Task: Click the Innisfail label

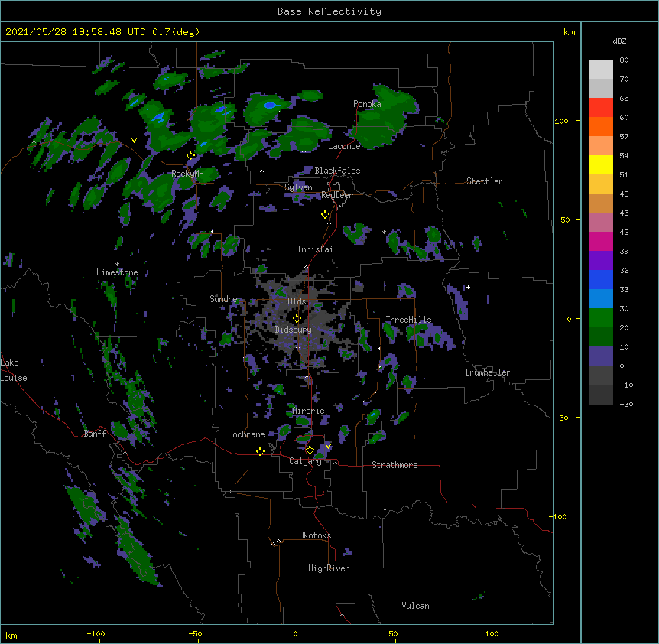Action: click(x=317, y=249)
